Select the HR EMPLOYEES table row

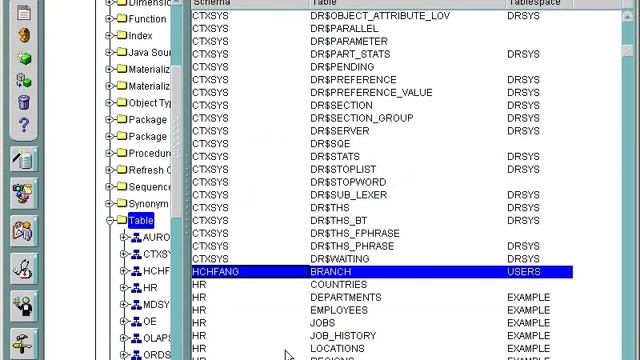point(382,310)
